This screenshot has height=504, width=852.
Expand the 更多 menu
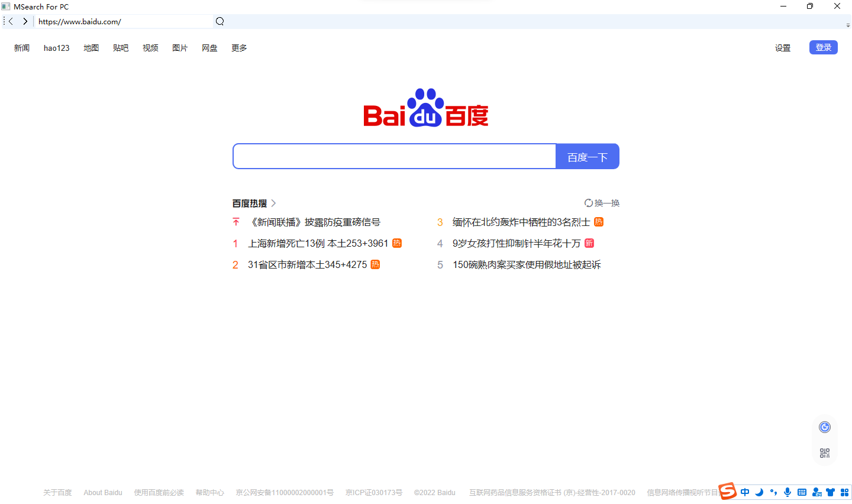pos(239,48)
